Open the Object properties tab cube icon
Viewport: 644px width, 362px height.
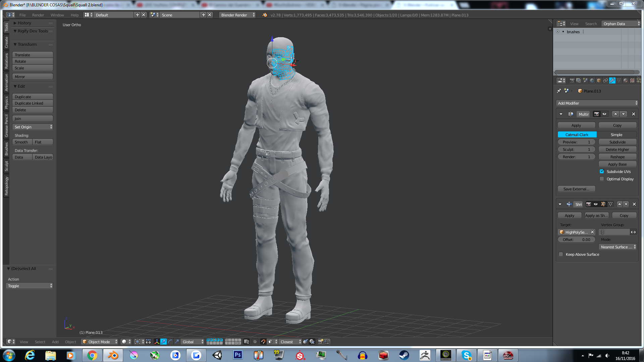click(599, 80)
